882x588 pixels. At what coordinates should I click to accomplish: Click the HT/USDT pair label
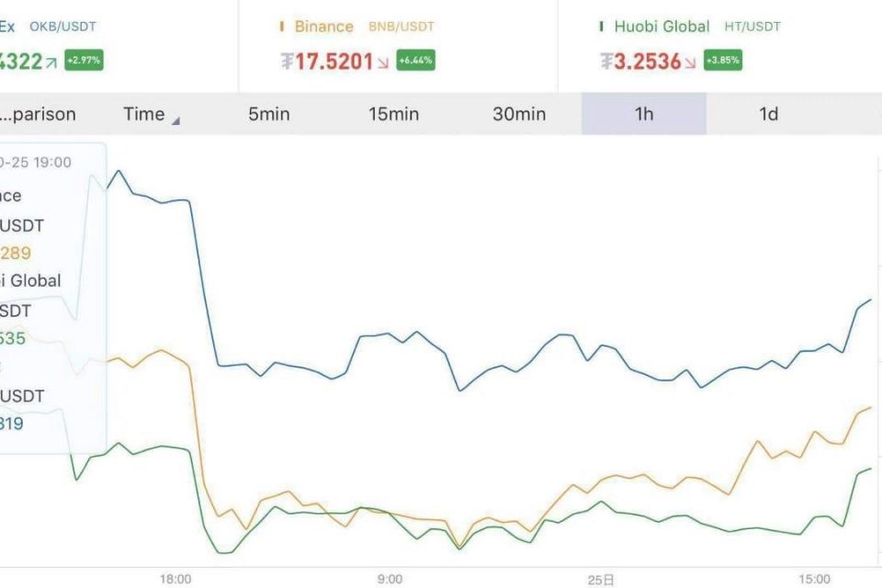tap(752, 27)
